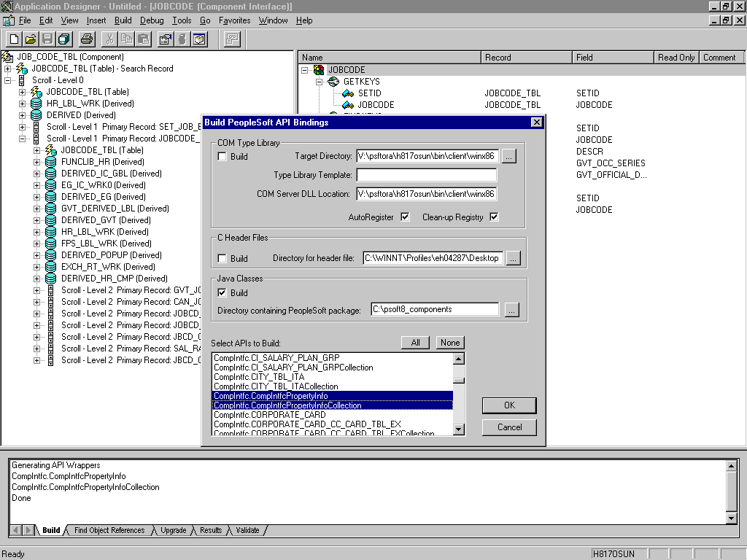Screen dimensions: 747x560
Task: Click the rightmost test toolbar icon
Action: pyautogui.click(x=232, y=39)
